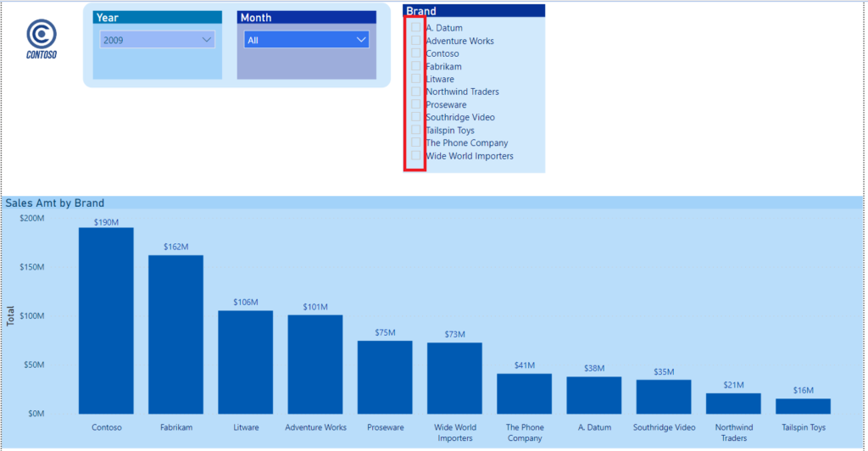Image resolution: width=868 pixels, height=451 pixels.
Task: Click the $200M axis label
Action: pos(32,218)
